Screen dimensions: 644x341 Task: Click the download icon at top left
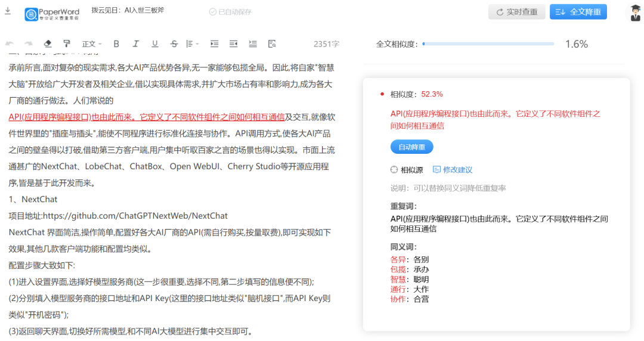click(8, 11)
